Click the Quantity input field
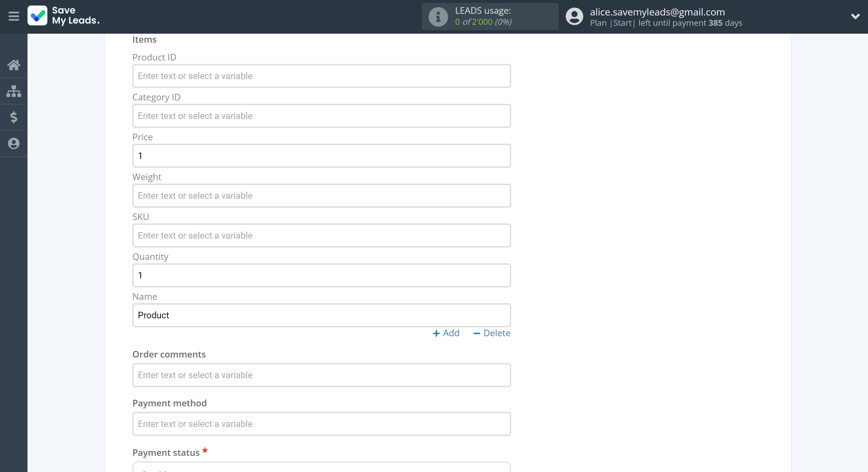 (x=321, y=275)
